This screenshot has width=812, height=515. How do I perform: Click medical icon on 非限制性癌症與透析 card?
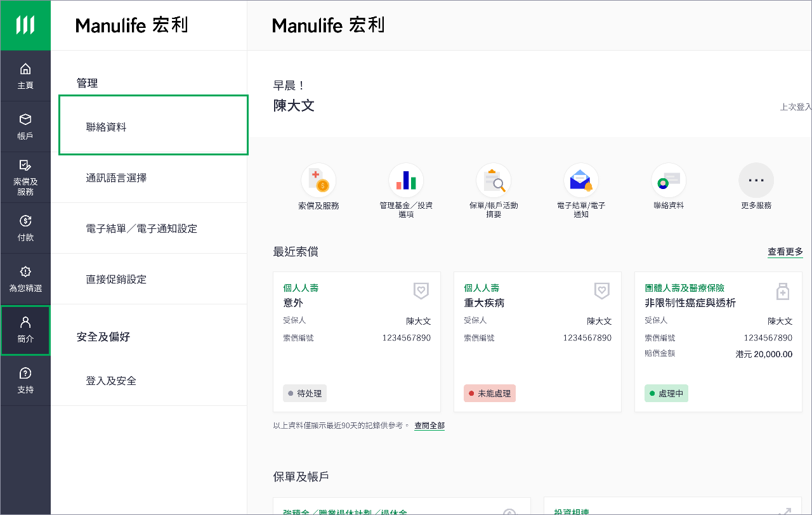[783, 291]
